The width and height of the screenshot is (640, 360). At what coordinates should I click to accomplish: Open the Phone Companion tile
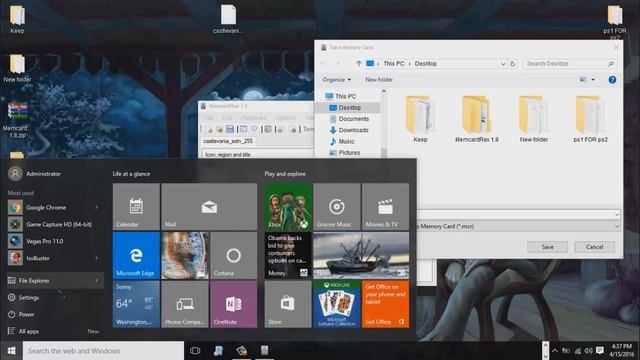coord(185,304)
